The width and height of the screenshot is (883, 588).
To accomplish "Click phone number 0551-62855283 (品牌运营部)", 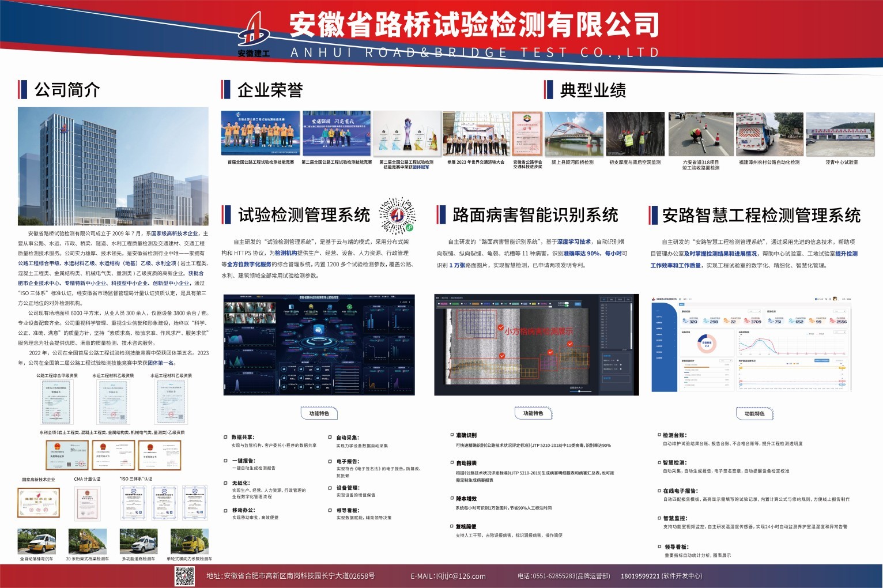I will (564, 576).
